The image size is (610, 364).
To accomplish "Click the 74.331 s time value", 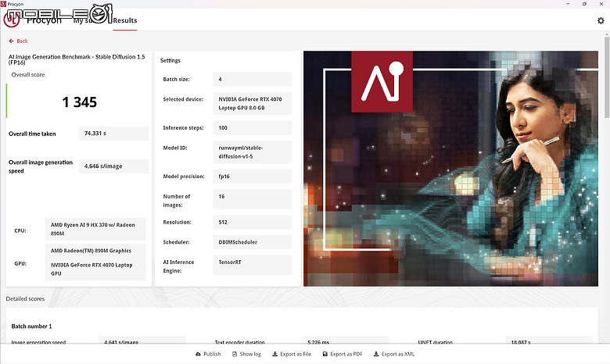I will (x=113, y=134).
